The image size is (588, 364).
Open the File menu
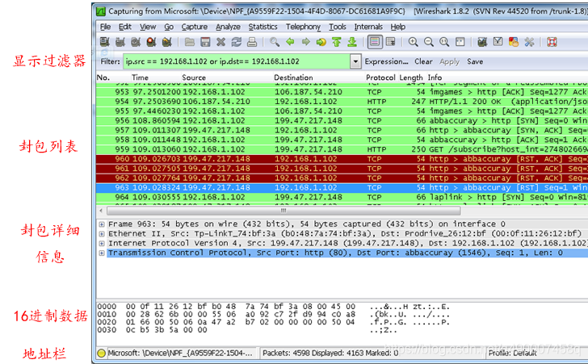105,27
